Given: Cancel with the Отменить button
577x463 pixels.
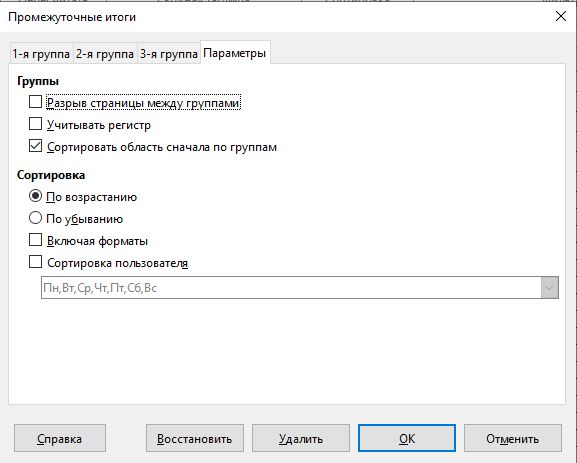Looking at the screenshot, I should 513,438.
